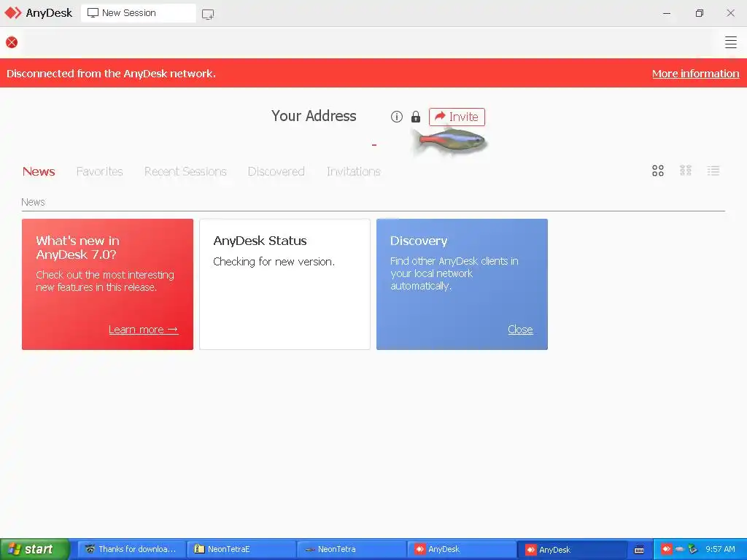Click the red connection error icon

coord(12,42)
